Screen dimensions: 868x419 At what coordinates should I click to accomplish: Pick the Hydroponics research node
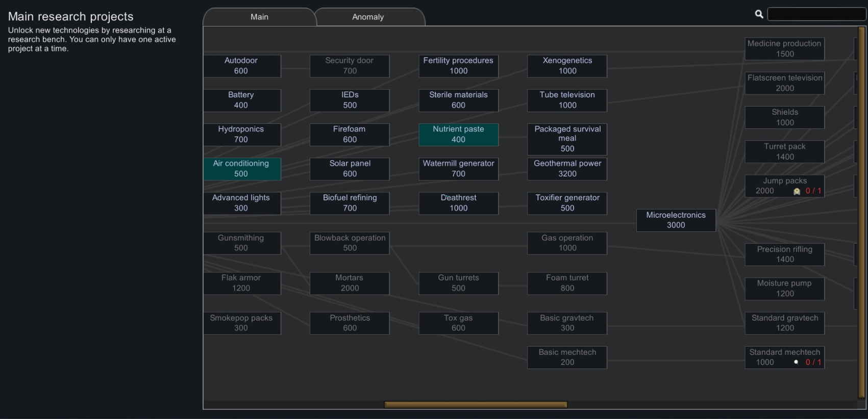pos(241,135)
